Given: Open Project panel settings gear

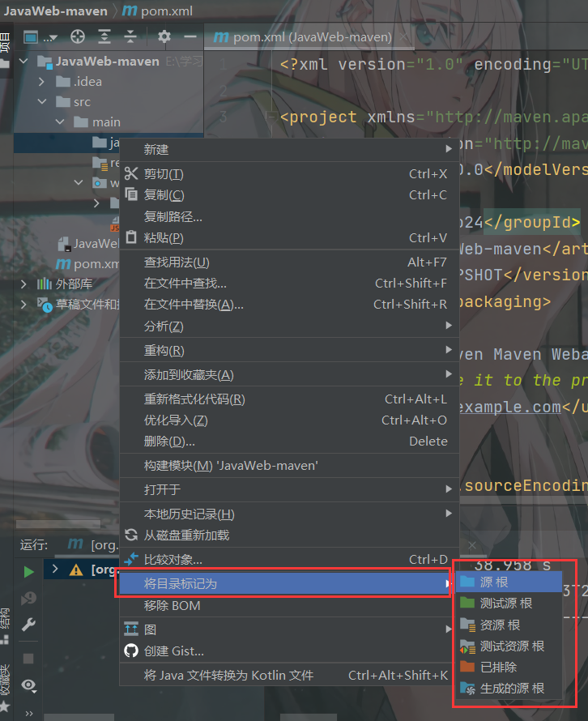Looking at the screenshot, I should click(x=164, y=36).
